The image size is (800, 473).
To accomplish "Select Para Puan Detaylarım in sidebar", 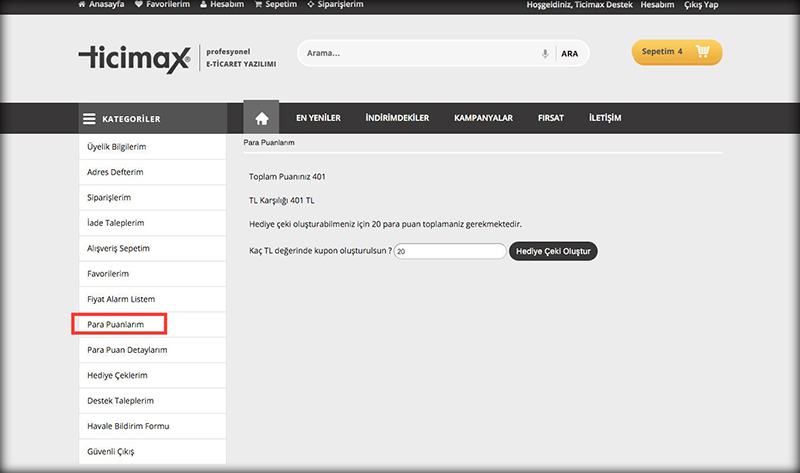I will click(x=127, y=350).
